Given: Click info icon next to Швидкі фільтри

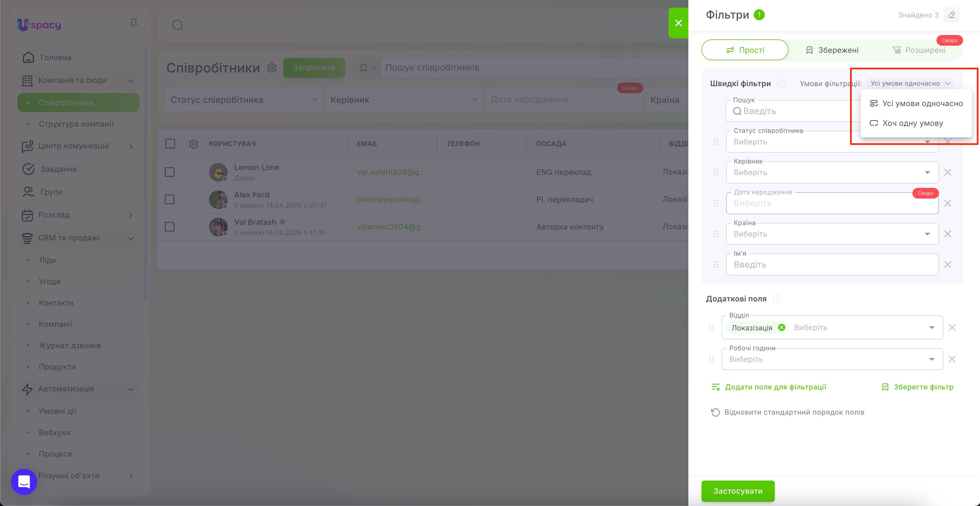Looking at the screenshot, I should point(781,83).
